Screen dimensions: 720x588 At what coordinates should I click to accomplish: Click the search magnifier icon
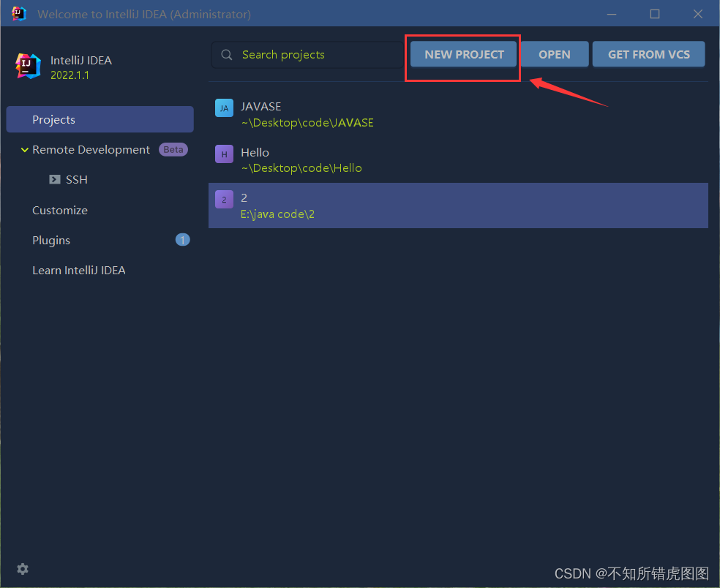[x=226, y=55]
